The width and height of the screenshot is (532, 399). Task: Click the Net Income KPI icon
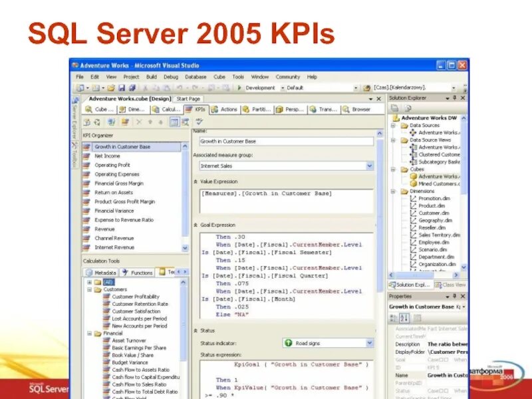tap(87, 156)
